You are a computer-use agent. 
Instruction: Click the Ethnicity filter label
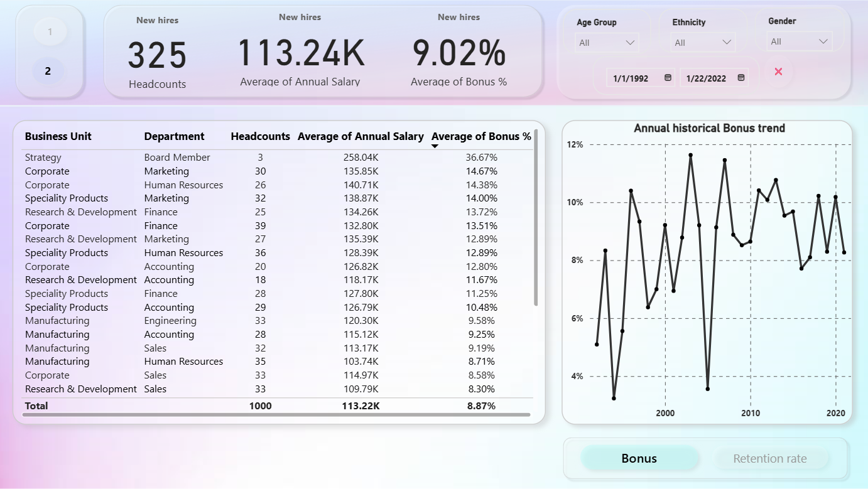pos(689,23)
